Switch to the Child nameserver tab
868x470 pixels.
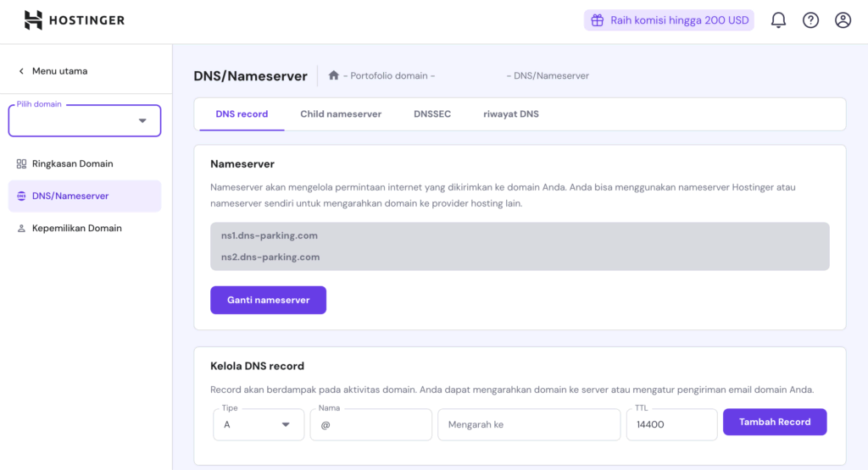341,114
